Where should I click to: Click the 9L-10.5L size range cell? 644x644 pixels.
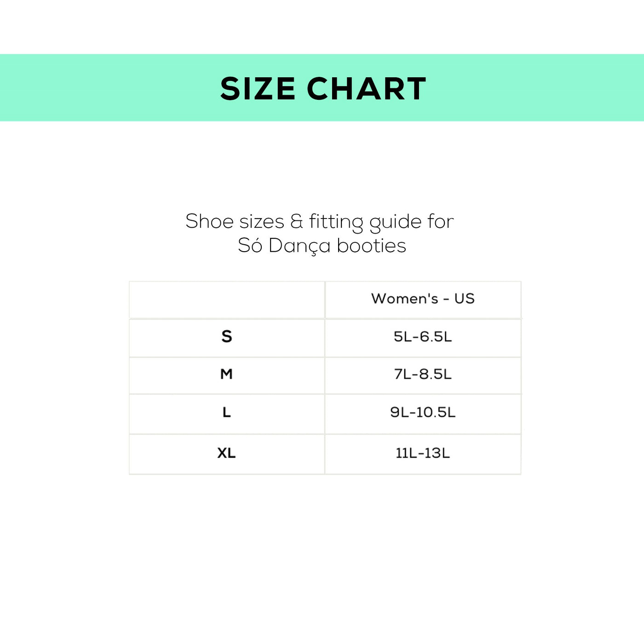[423, 413]
